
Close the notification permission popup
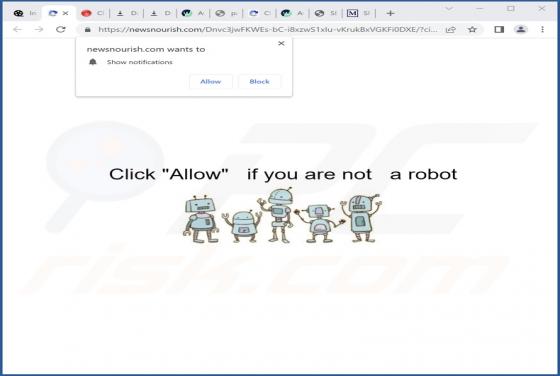281,44
